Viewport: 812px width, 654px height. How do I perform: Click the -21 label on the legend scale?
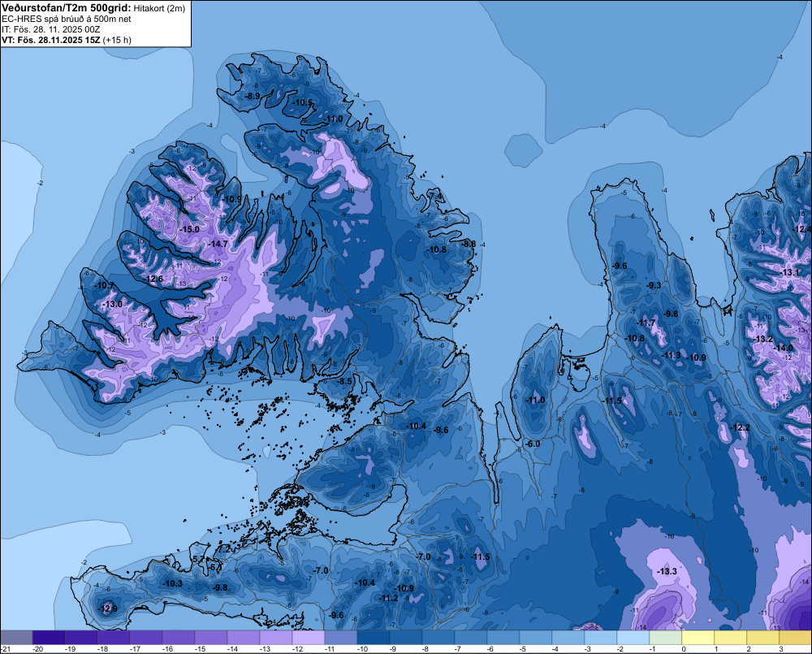[6, 649]
